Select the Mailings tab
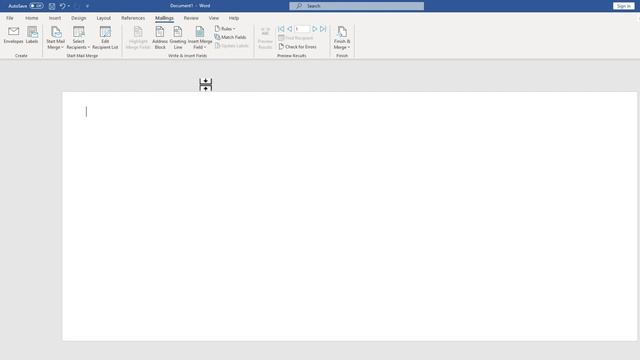This screenshot has height=360, width=640. (x=164, y=18)
